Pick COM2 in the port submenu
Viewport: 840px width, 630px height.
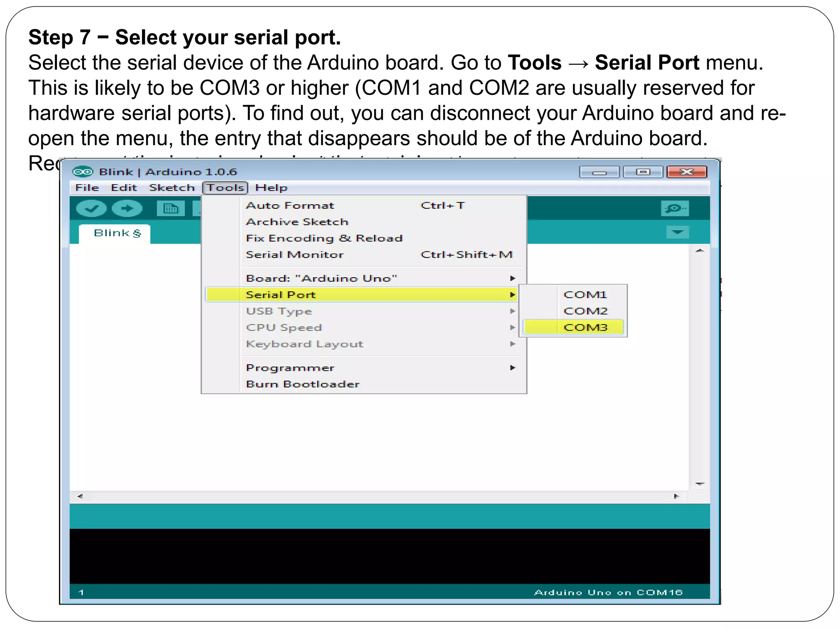[585, 311]
